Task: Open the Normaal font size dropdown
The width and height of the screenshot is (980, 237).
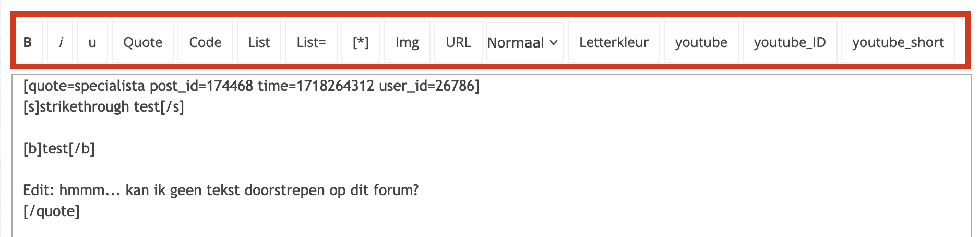Action: (x=523, y=42)
